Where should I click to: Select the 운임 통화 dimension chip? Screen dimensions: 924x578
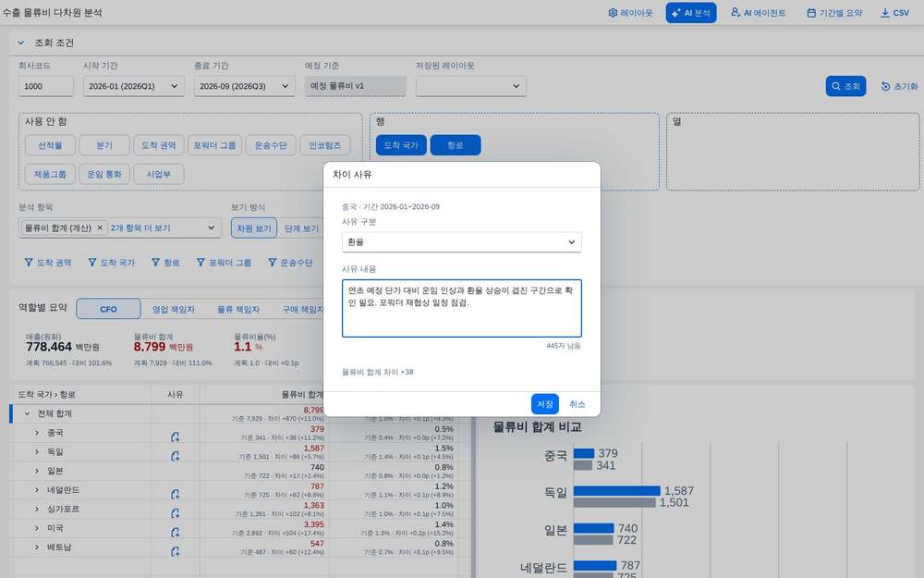(x=104, y=174)
